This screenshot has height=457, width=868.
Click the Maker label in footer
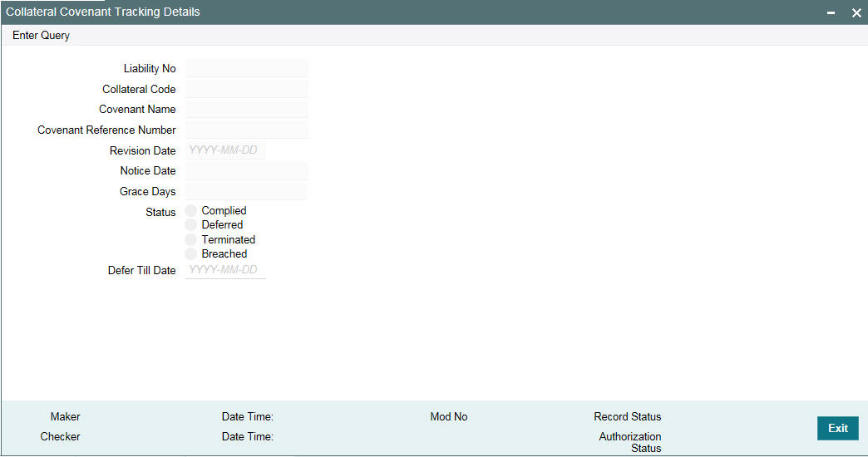tap(66, 416)
